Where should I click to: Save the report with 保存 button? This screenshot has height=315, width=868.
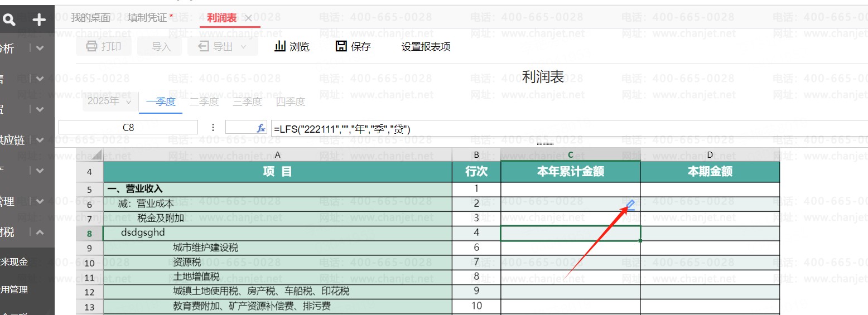(x=353, y=46)
